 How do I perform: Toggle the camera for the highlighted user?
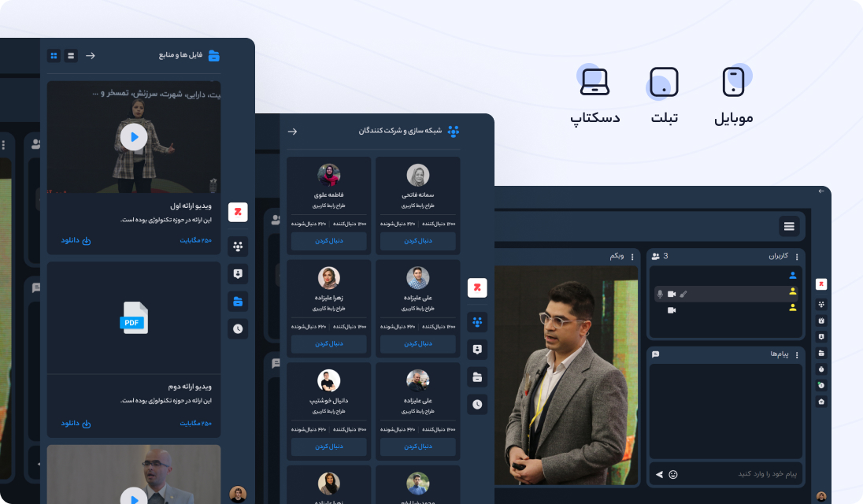(672, 294)
